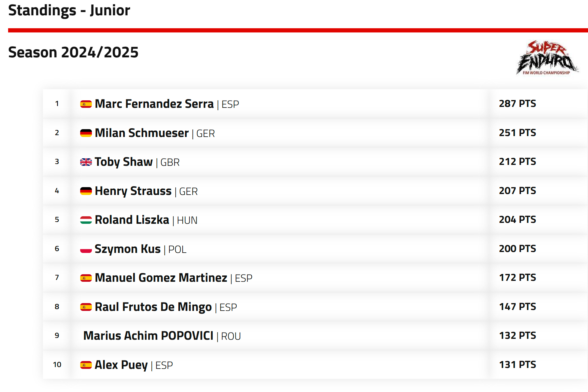
Task: Click the Spain flag beside Alex Puey
Action: pyautogui.click(x=86, y=365)
